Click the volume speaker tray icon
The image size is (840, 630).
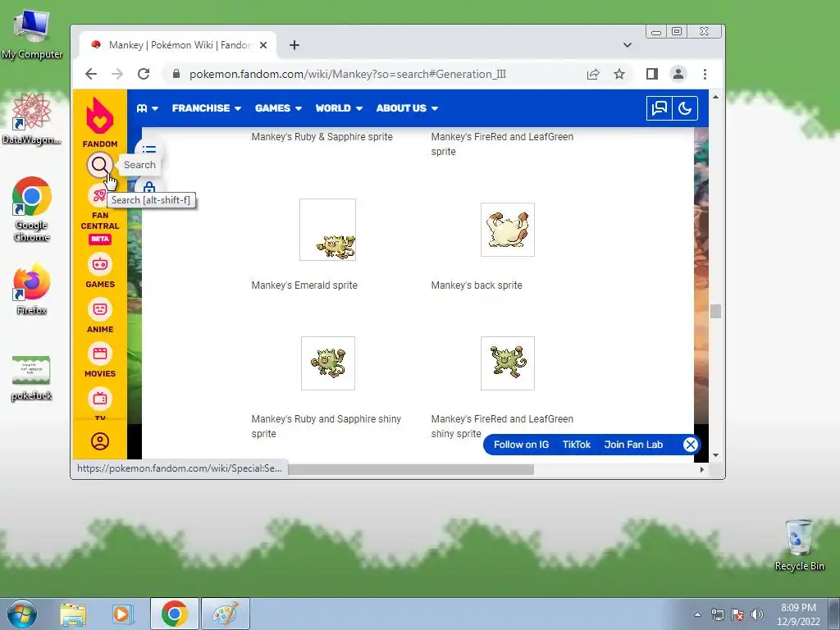[x=757, y=614]
